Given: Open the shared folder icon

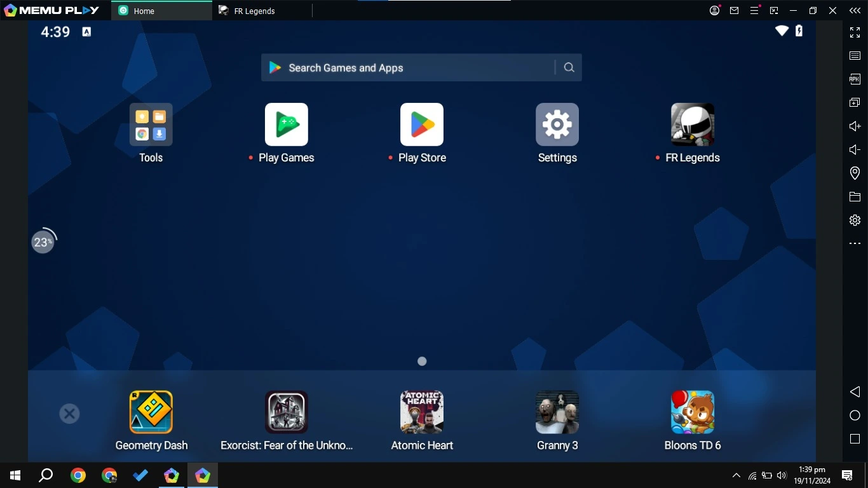Looking at the screenshot, I should click(x=855, y=197).
